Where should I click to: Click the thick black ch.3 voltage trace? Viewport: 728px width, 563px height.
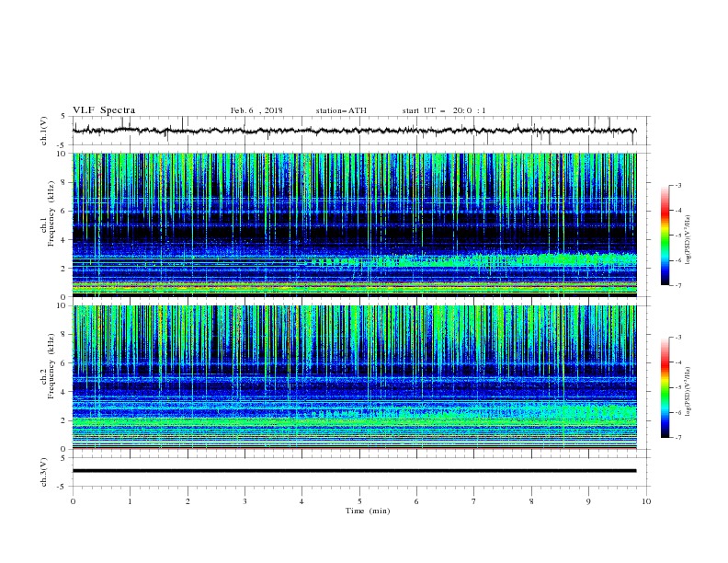tap(354, 471)
